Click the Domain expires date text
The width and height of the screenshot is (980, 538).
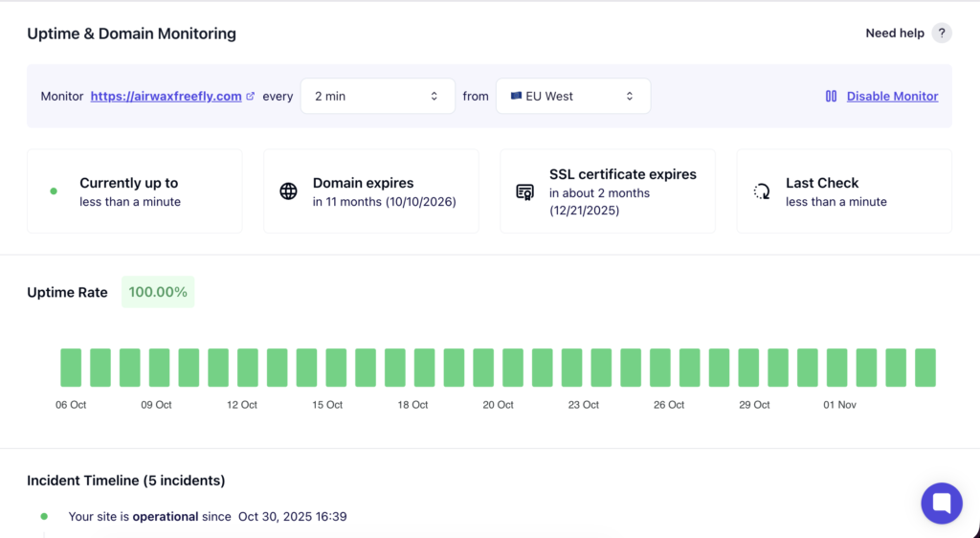pyautogui.click(x=385, y=202)
